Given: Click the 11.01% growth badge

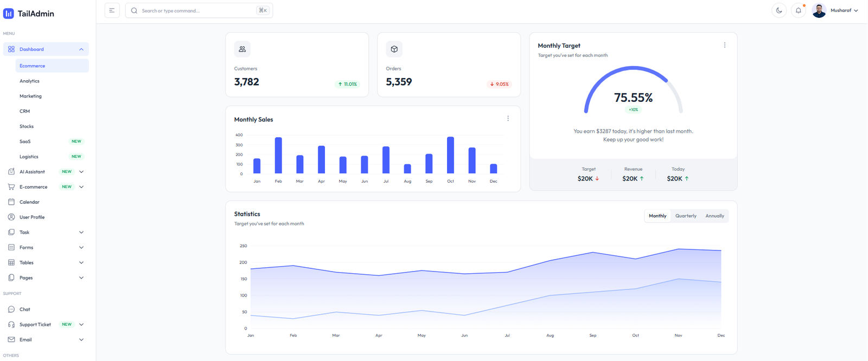Looking at the screenshot, I should (348, 84).
